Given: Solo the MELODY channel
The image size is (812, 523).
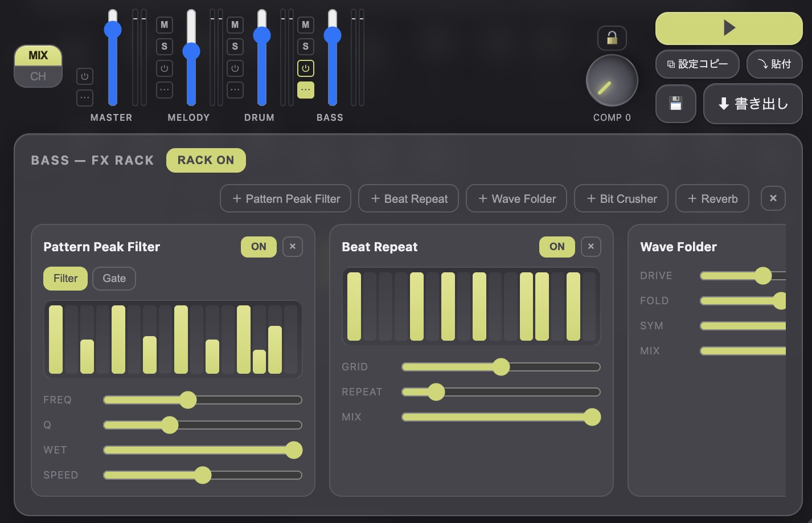Looking at the screenshot, I should click(165, 47).
